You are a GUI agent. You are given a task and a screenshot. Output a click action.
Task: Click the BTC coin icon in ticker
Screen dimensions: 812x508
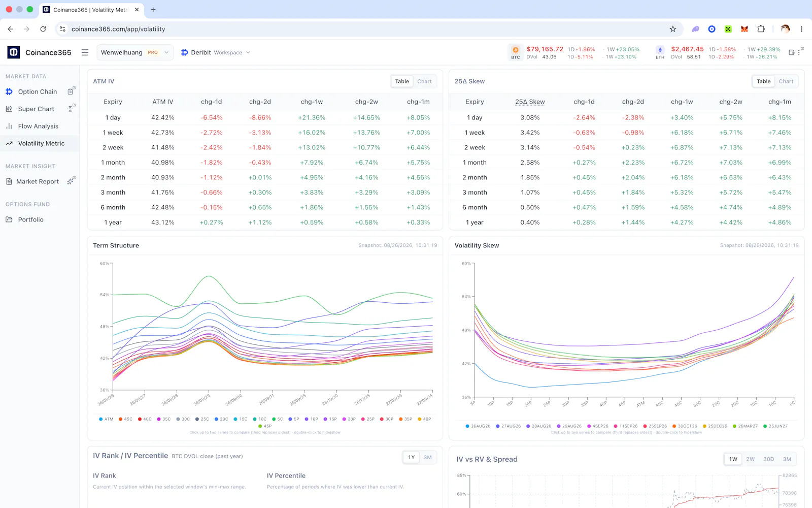(516, 50)
